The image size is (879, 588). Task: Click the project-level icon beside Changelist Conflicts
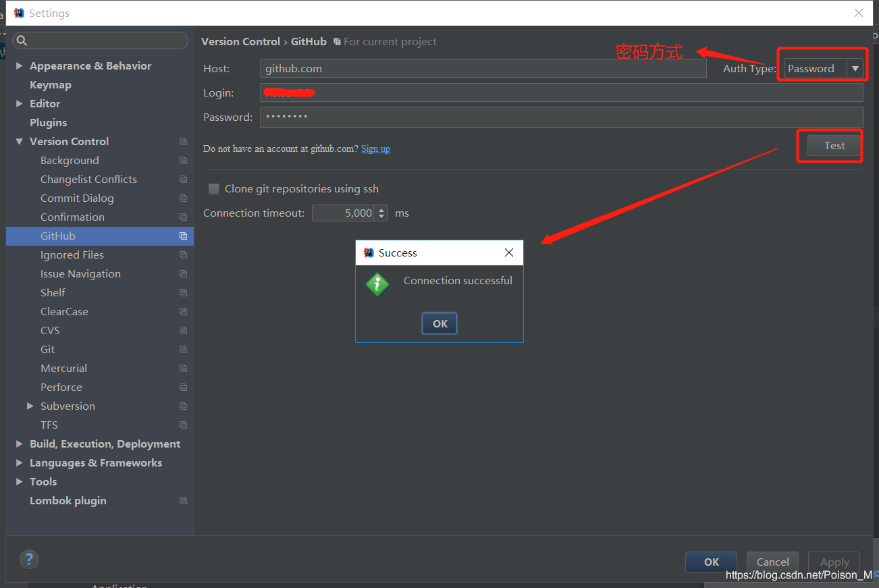pos(183,180)
